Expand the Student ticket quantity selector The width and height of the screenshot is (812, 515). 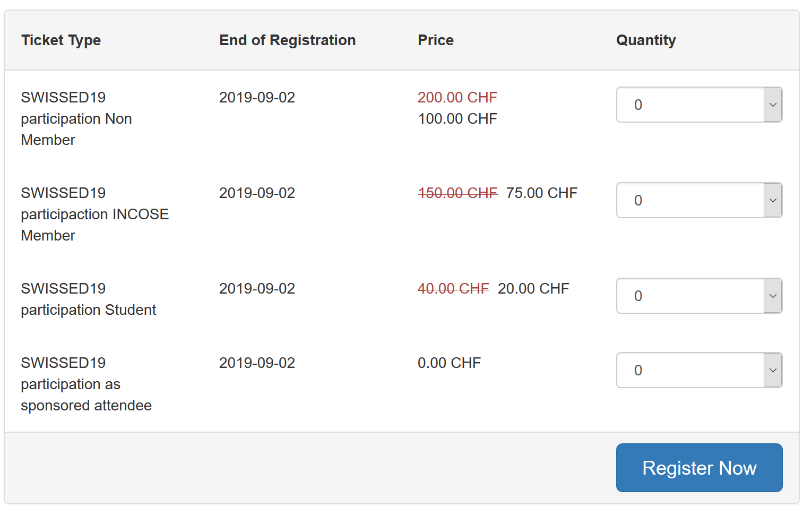pyautogui.click(x=699, y=296)
